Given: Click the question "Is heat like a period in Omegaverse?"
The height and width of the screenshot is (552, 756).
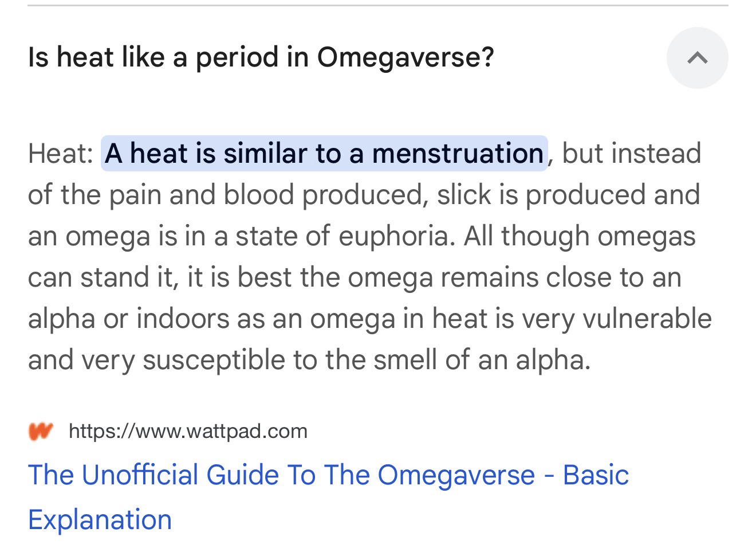Looking at the screenshot, I should (x=261, y=57).
